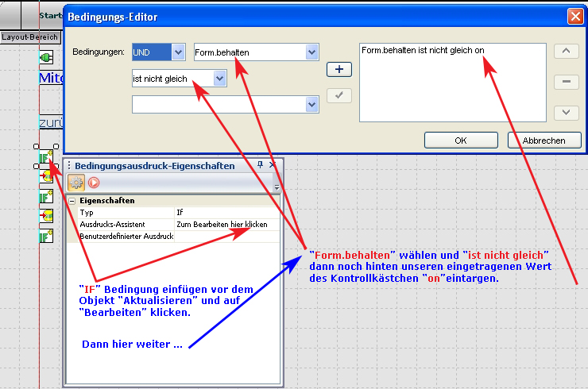Open the empty value combo box dropdown
Image resolution: width=588 pixels, height=389 pixels.
click(311, 105)
